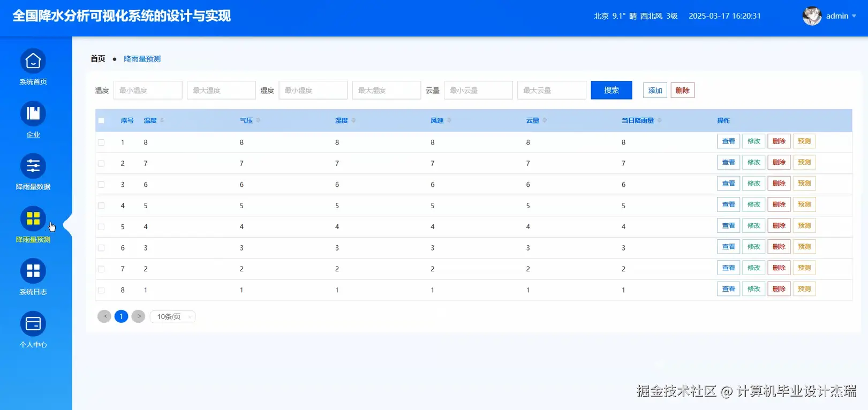Click the 操作 column header
The width and height of the screenshot is (868, 410).
tap(723, 120)
